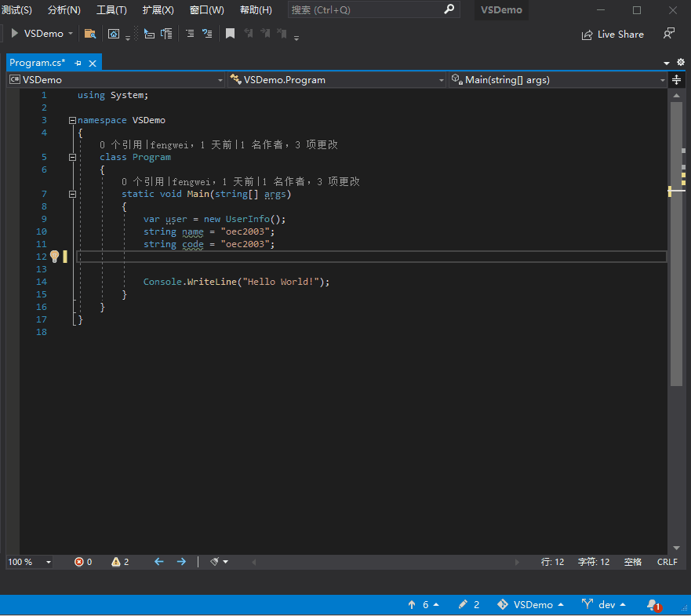Open the notifications bell in status bar
The width and height of the screenshot is (691, 616).
653,605
